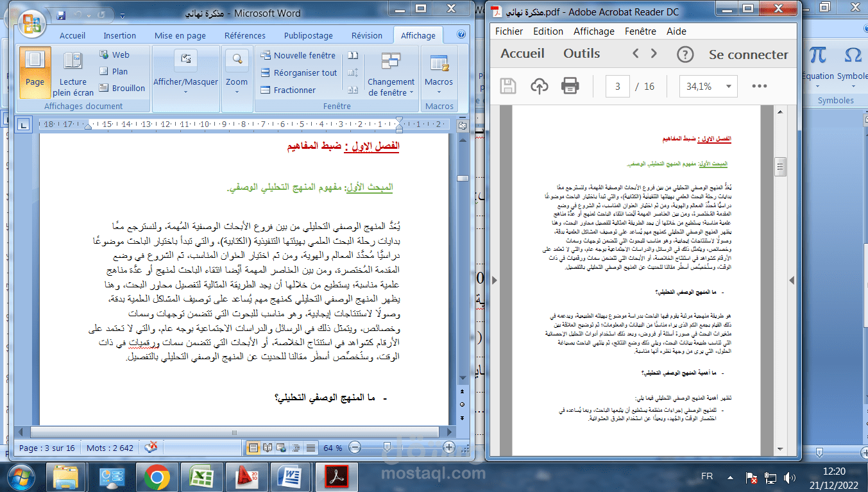Click the zoom in plus button
Viewport: 868px width, 492px height.
pyautogui.click(x=449, y=447)
